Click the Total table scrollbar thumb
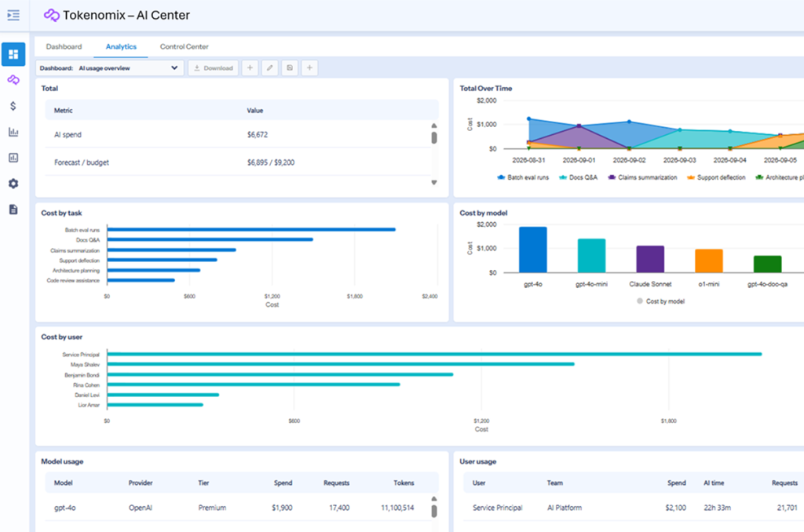The image size is (804, 532). coord(434,138)
